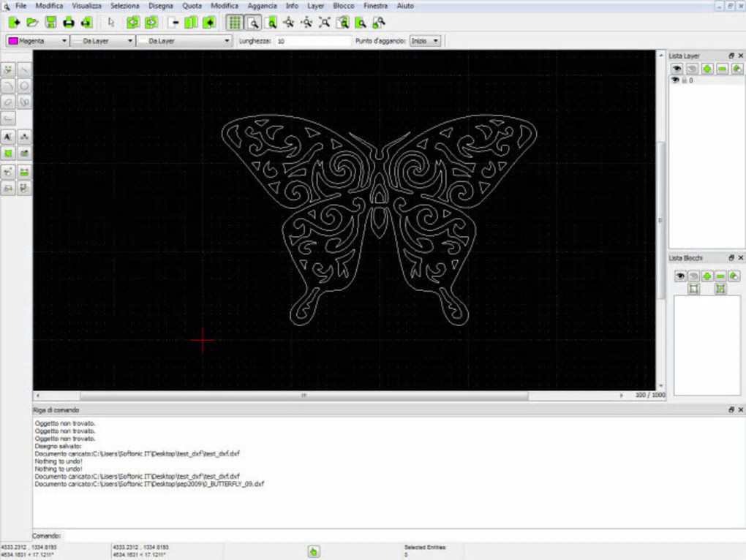
Task: Open the Aiuto menu
Action: coord(405,6)
